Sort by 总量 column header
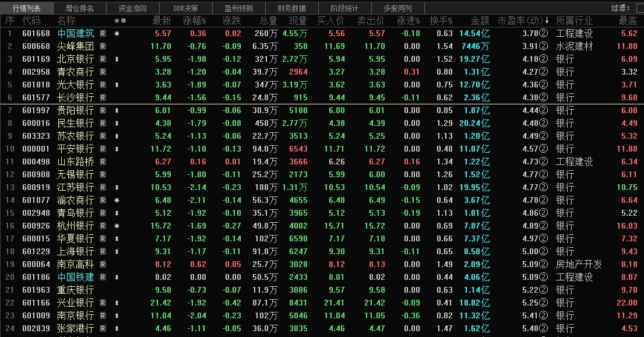644x337 pixels. pos(269,20)
